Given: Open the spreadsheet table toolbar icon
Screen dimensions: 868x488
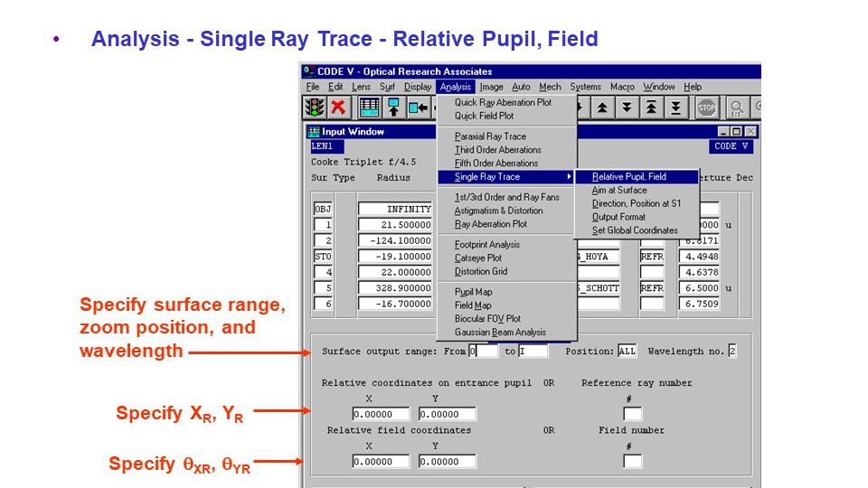Looking at the screenshot, I should click(369, 108).
